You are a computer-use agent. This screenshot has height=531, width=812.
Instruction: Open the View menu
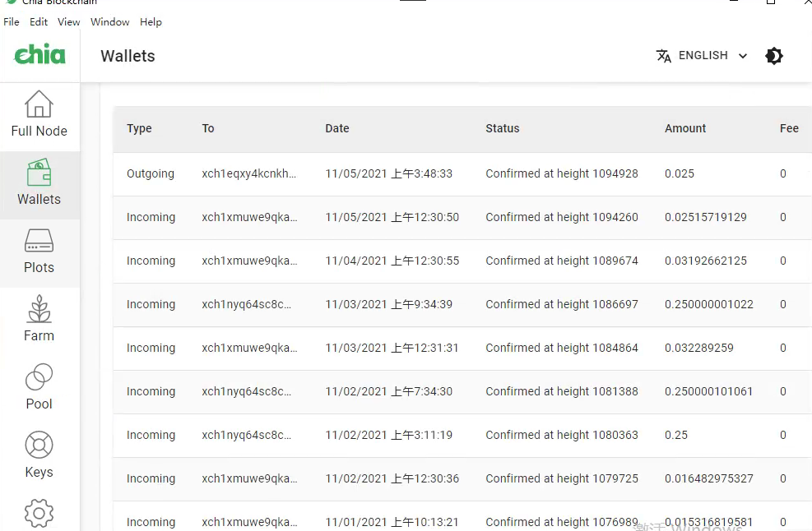coord(69,21)
